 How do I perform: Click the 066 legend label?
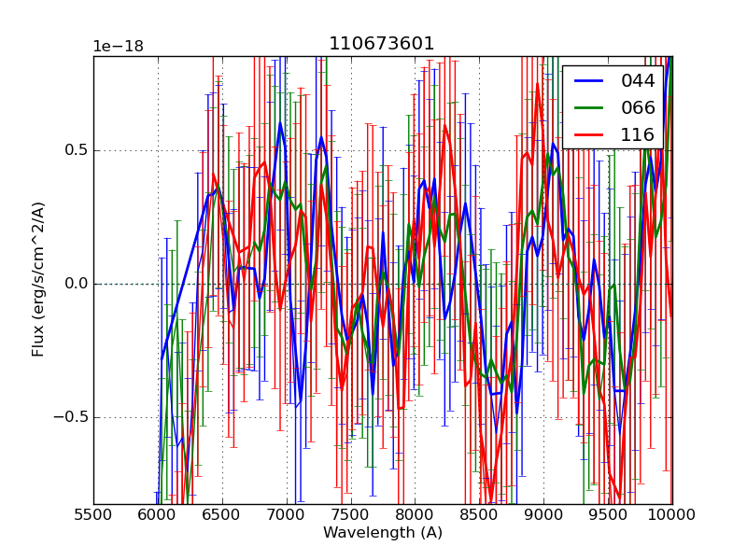tap(638, 108)
